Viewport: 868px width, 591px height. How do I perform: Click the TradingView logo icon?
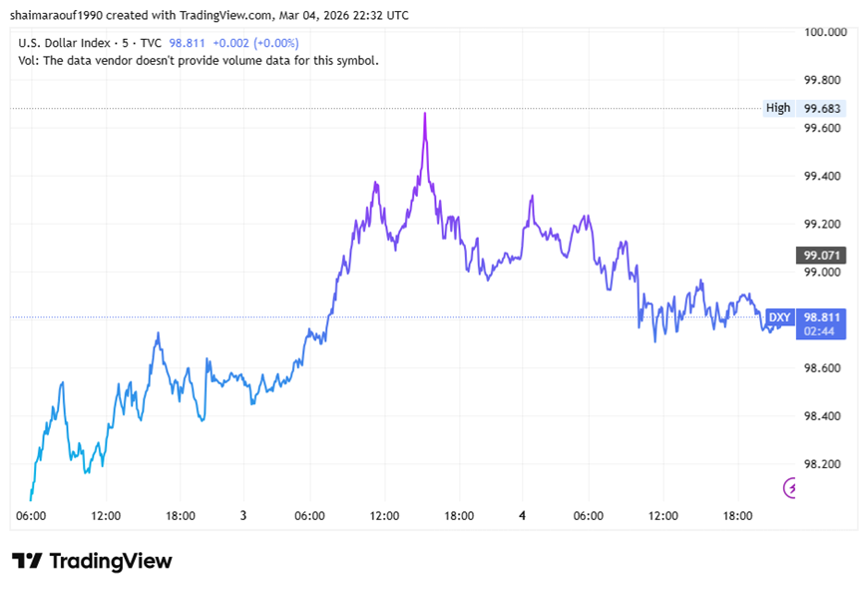27,561
